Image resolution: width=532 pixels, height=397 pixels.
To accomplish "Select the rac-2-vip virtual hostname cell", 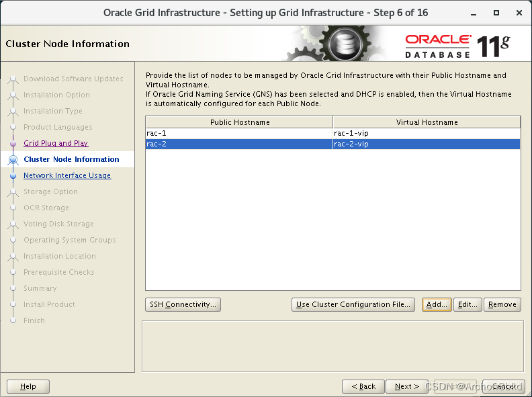I will point(427,144).
